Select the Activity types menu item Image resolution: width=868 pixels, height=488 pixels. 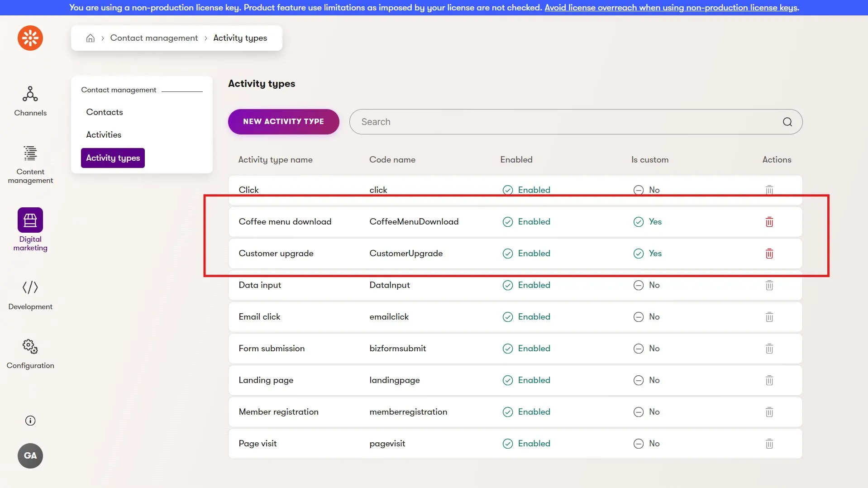(x=113, y=158)
